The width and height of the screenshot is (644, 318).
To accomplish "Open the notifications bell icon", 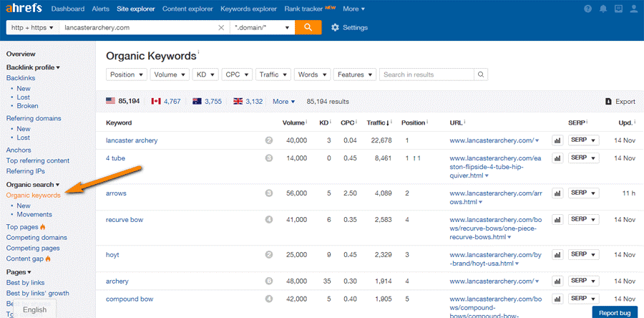I will point(603,9).
